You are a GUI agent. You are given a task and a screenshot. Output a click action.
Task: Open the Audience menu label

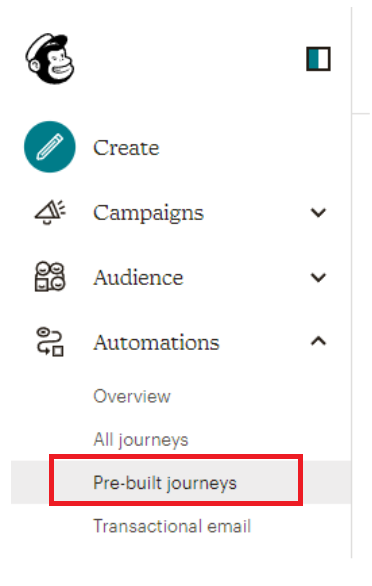(138, 278)
